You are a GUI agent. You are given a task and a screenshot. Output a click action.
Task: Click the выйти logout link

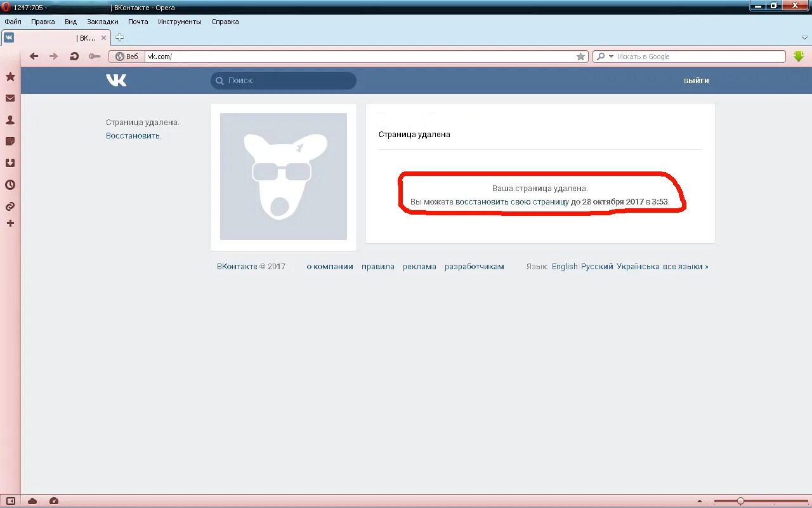(x=697, y=81)
